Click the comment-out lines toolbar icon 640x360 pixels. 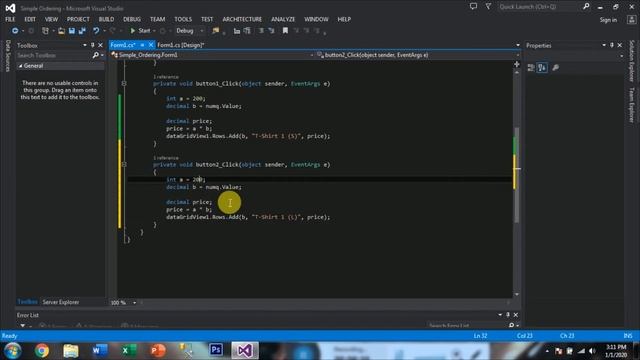pyautogui.click(x=261, y=31)
